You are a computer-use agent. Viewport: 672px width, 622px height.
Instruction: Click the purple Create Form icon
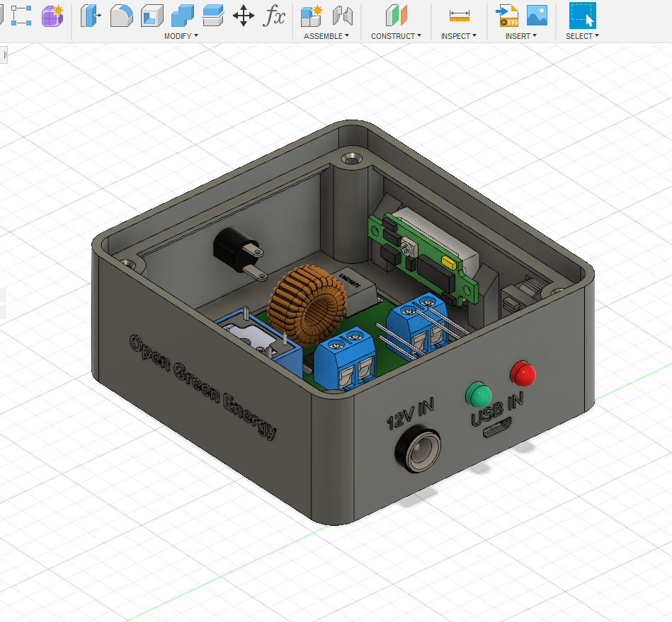[52, 16]
